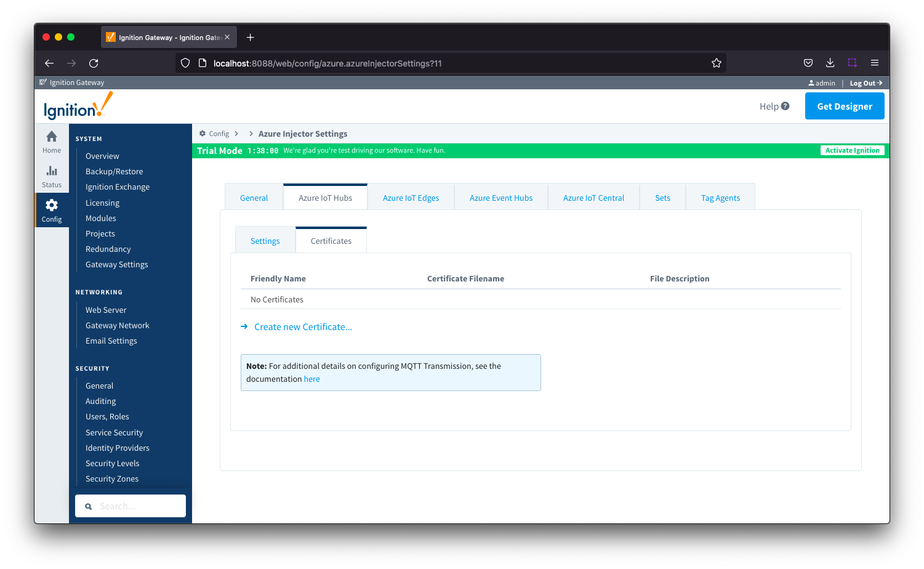This screenshot has height=569, width=924.
Task: Open a new browser tab
Action: point(250,38)
